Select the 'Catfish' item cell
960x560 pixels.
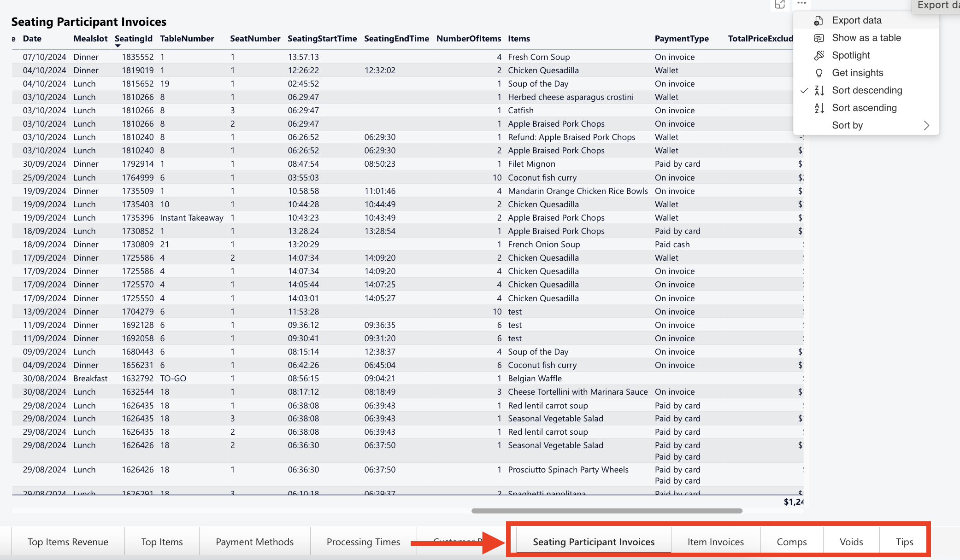click(x=521, y=111)
